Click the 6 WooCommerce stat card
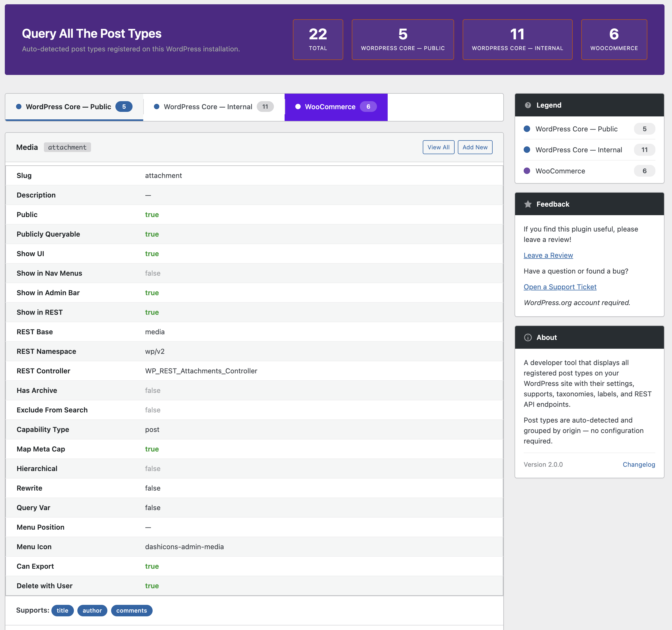Viewport: 672px width, 630px height. tap(614, 40)
